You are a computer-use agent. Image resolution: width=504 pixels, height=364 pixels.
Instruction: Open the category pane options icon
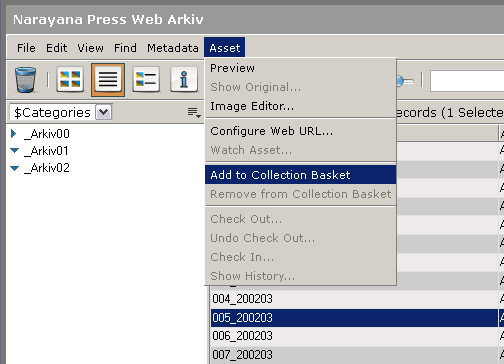[x=194, y=113]
